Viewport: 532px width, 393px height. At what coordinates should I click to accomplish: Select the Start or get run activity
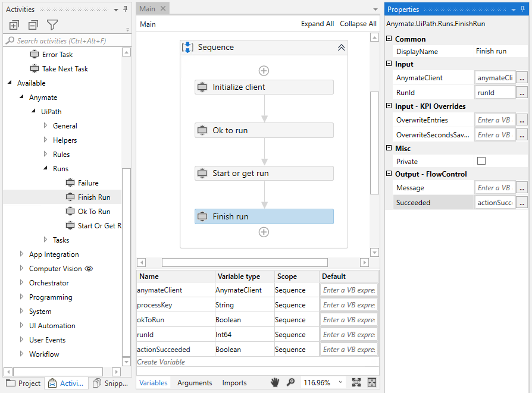pos(264,173)
